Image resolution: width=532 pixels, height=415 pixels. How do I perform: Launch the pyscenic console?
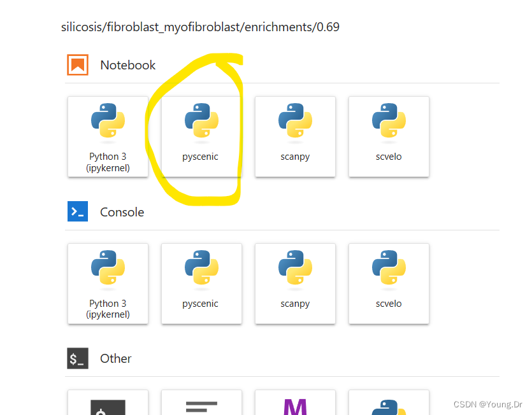(201, 284)
